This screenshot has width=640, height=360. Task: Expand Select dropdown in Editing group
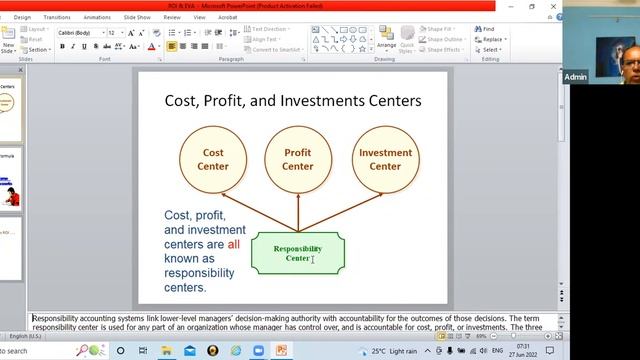point(488,50)
